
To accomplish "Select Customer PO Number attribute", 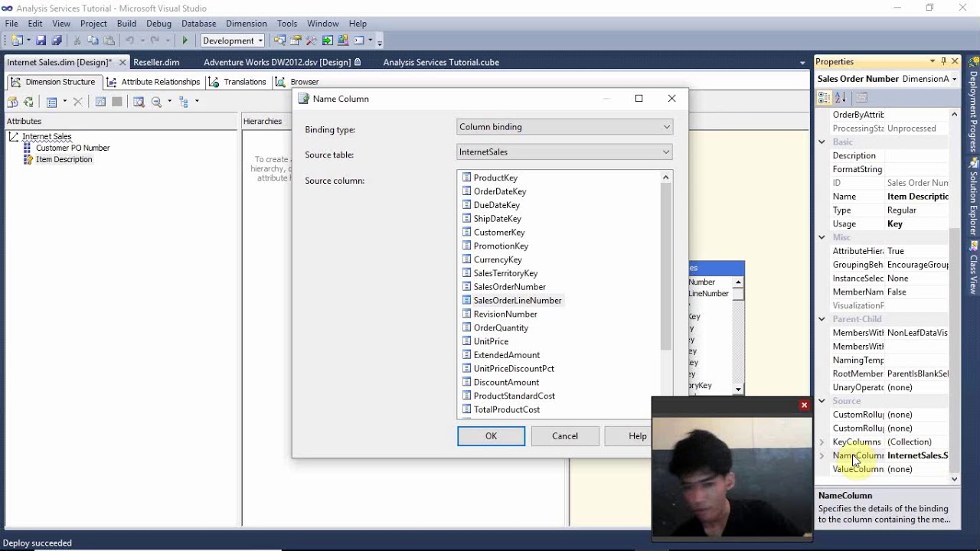I will pos(73,148).
